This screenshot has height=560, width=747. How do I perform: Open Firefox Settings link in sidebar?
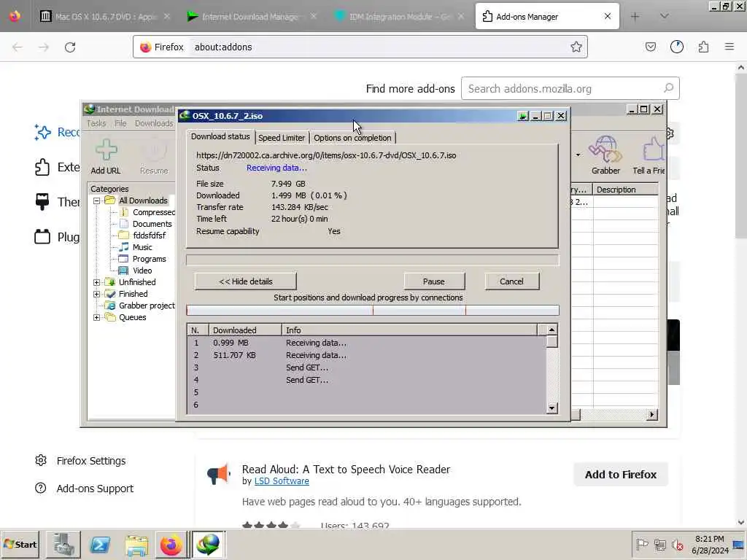coord(81,461)
